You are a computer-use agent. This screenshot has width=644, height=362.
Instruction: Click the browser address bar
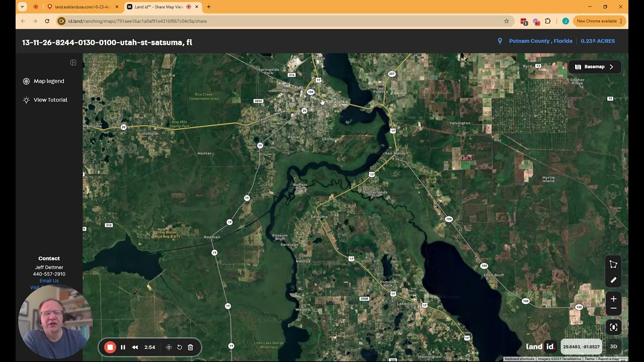284,21
